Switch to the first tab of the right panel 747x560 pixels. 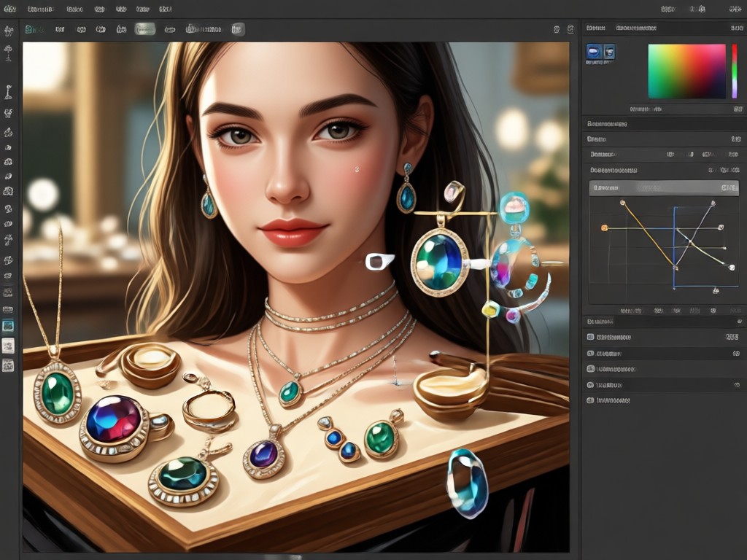[x=596, y=28]
